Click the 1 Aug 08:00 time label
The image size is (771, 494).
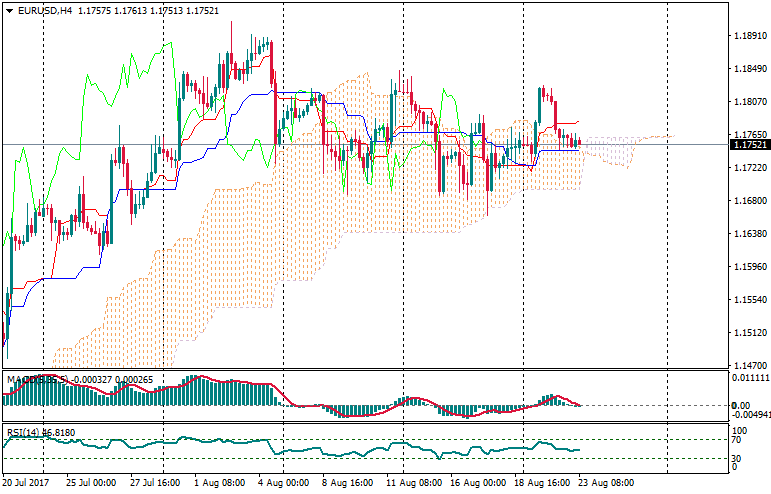click(218, 482)
